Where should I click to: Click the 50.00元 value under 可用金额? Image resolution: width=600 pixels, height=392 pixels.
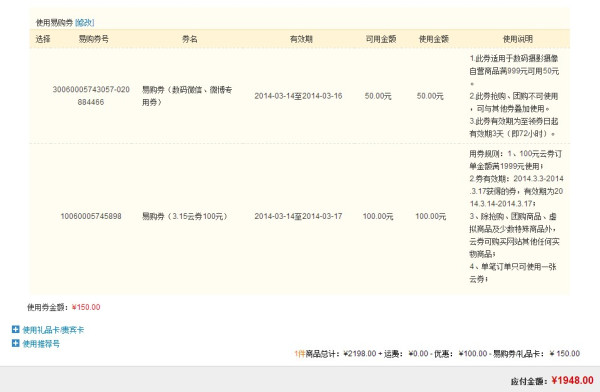pyautogui.click(x=378, y=96)
